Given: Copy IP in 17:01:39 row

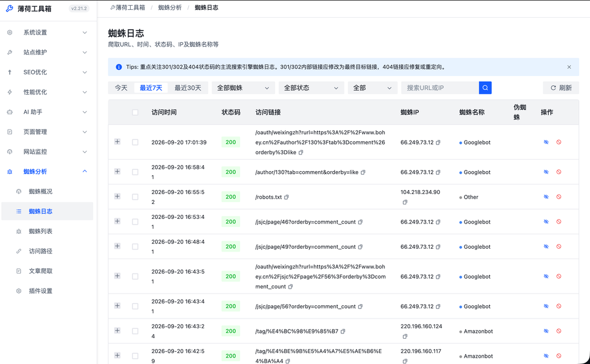Looking at the screenshot, I should [438, 142].
